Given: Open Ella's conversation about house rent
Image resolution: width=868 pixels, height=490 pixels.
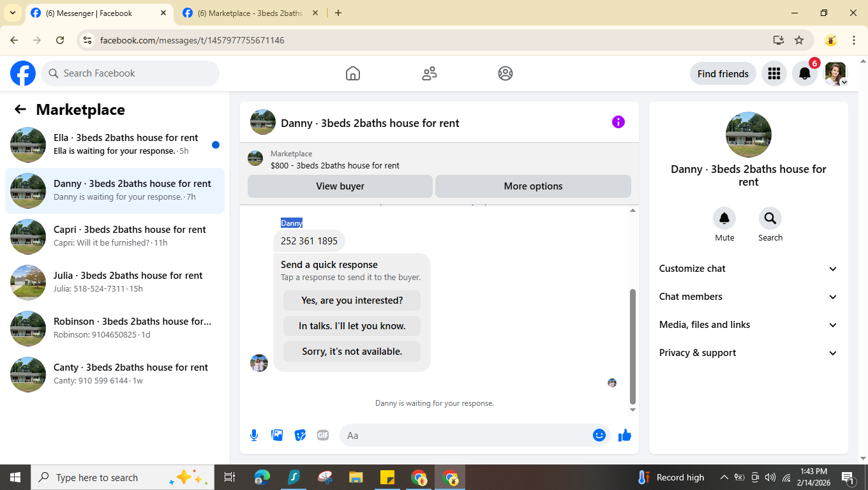Looking at the screenshot, I should pyautogui.click(x=115, y=145).
